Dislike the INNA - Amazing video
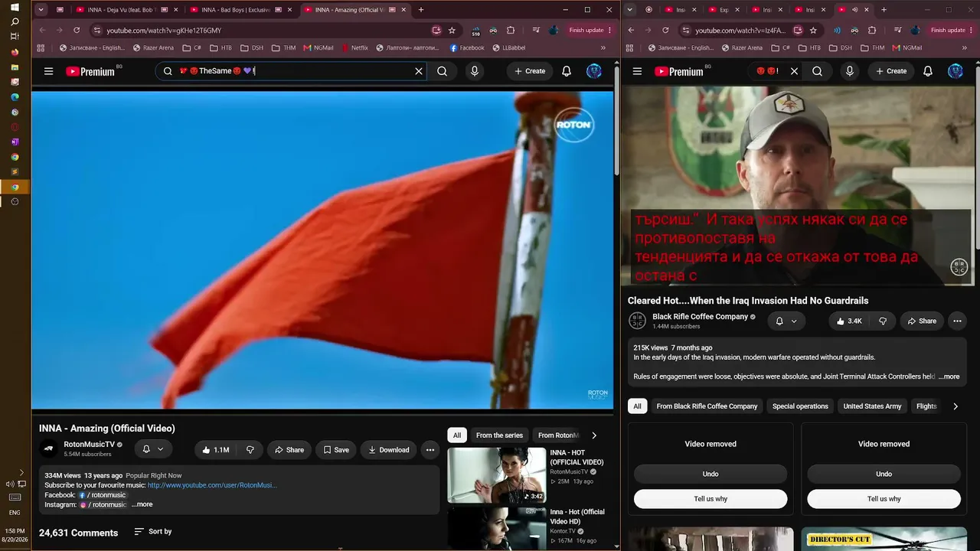Image resolution: width=980 pixels, height=551 pixels. pyautogui.click(x=250, y=450)
